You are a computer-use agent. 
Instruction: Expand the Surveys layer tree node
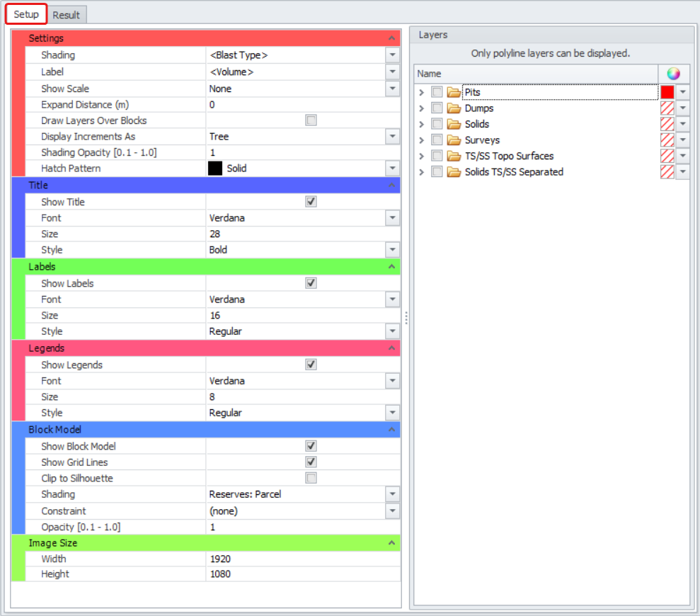click(421, 140)
